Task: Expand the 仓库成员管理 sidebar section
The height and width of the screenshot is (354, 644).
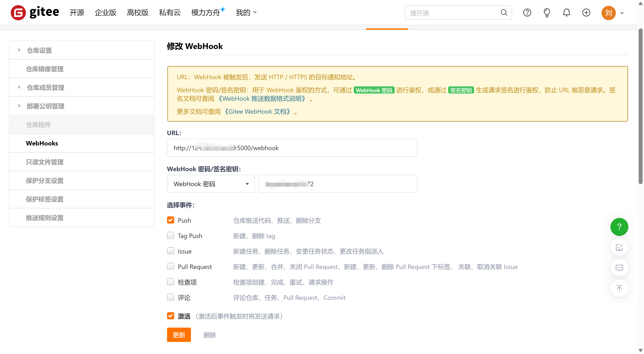Action: [81, 87]
